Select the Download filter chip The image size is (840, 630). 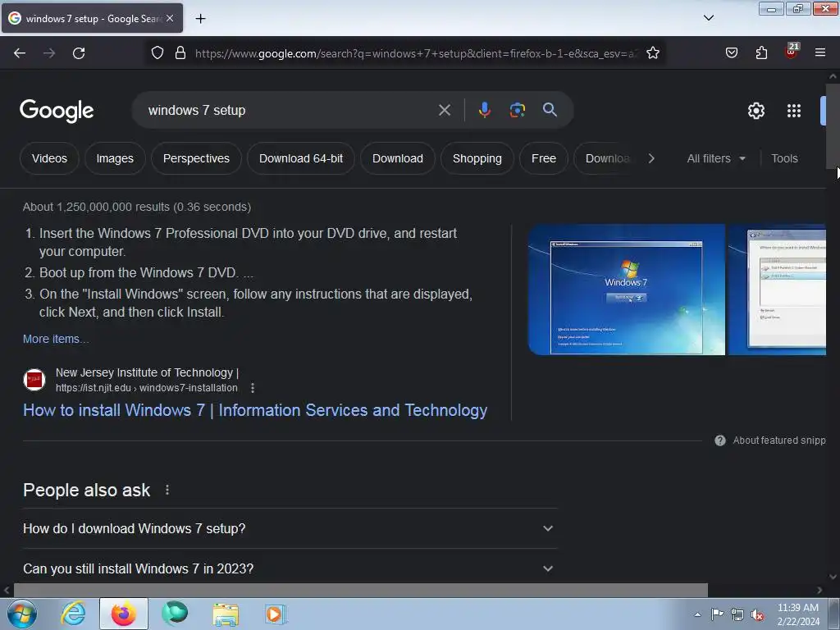pyautogui.click(x=398, y=158)
